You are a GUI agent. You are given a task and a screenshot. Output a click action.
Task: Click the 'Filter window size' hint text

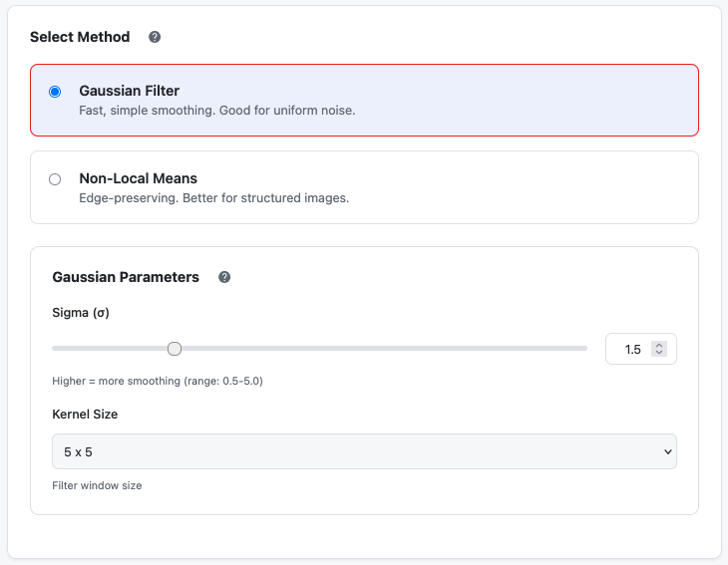click(x=97, y=485)
